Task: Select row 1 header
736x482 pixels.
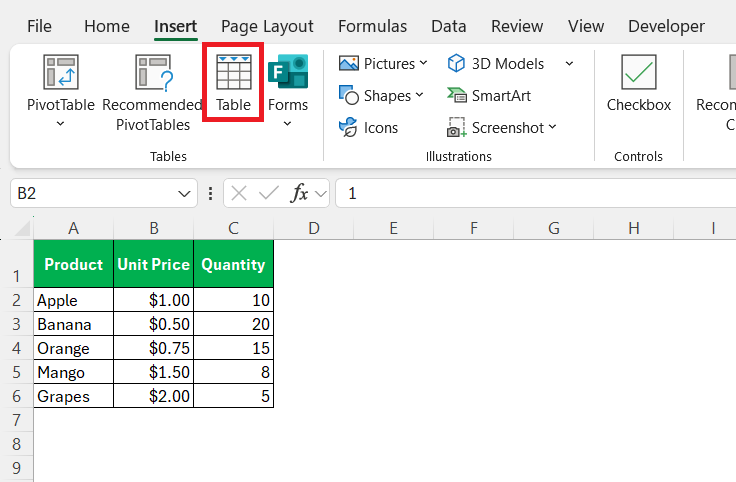Action: (16, 264)
